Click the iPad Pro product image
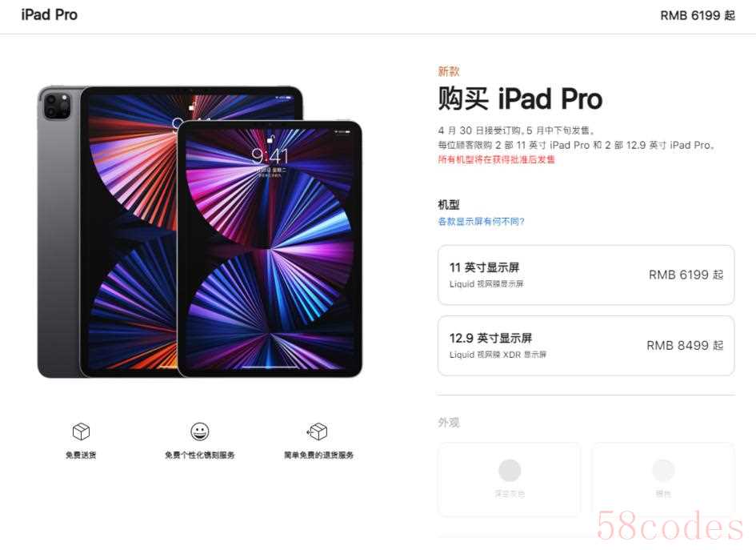756x550 pixels. pos(200,231)
